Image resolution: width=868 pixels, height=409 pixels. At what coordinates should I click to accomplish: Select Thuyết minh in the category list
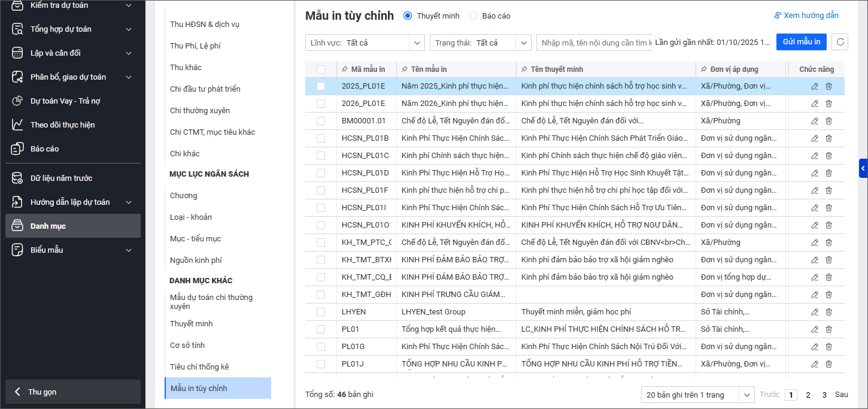[x=191, y=323]
